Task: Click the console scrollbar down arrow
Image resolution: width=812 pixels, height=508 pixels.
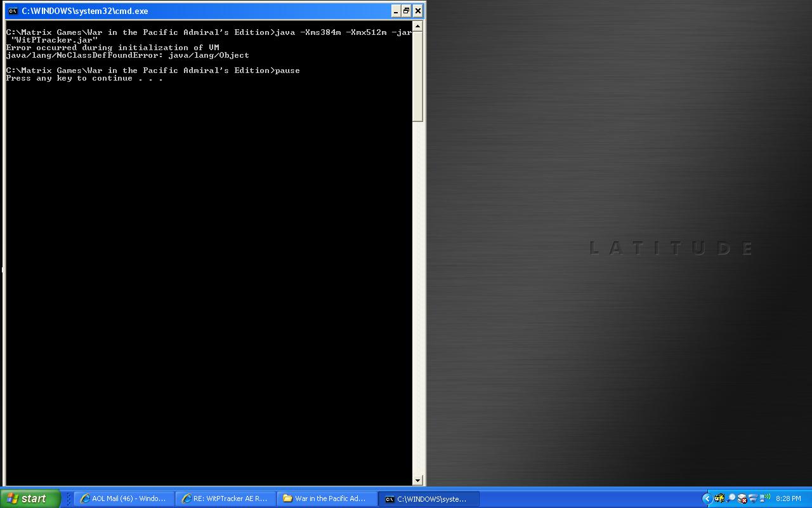Action: tap(417, 481)
